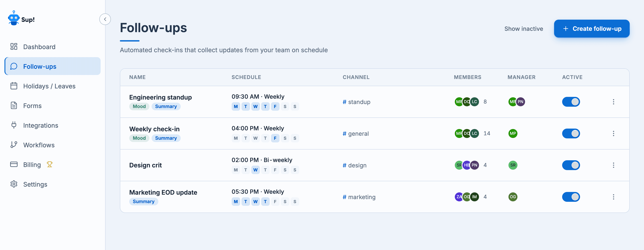The image size is (644, 250).
Task: Select Follow-ups in the sidebar
Action: pyautogui.click(x=53, y=66)
